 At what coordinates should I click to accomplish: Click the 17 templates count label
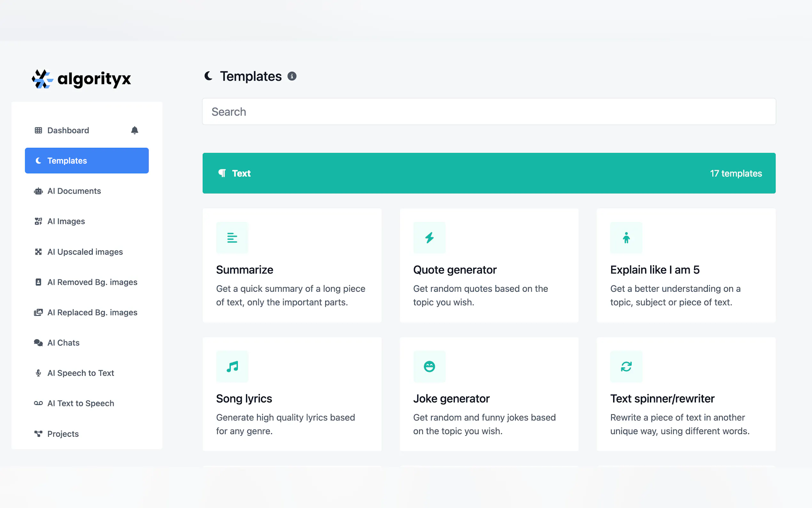[736, 173]
